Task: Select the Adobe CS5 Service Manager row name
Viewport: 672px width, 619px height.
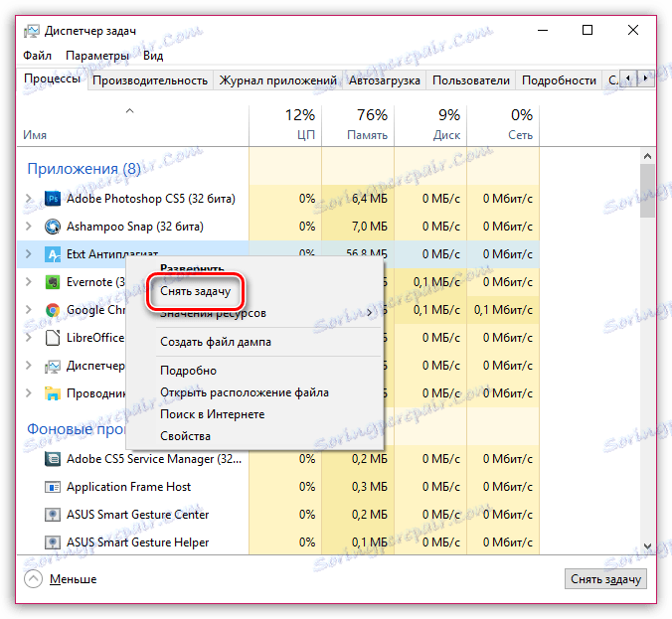Action: [x=154, y=459]
